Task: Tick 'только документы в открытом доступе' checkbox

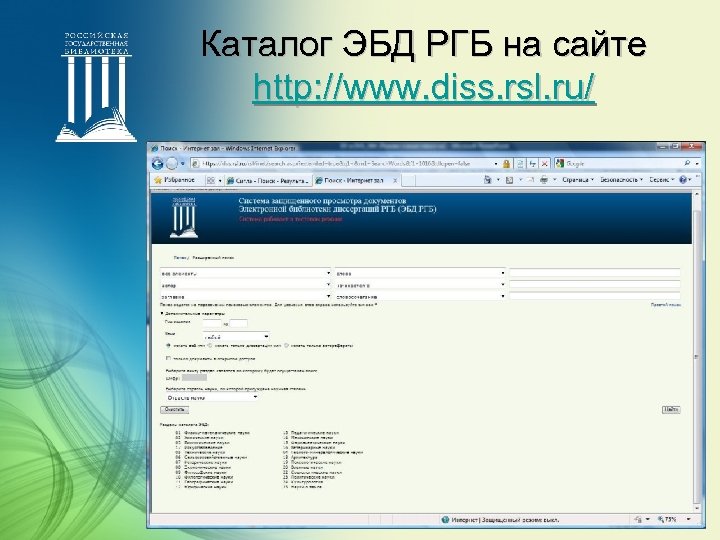Action: [168, 358]
